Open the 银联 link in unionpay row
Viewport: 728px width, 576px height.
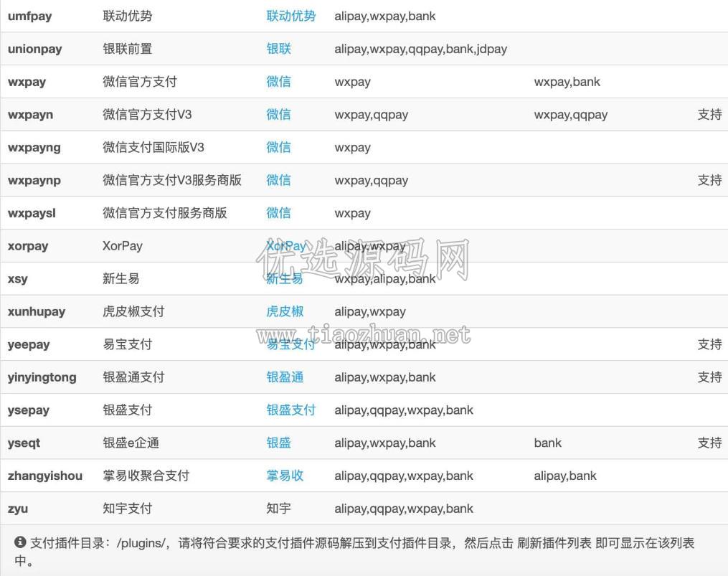278,49
